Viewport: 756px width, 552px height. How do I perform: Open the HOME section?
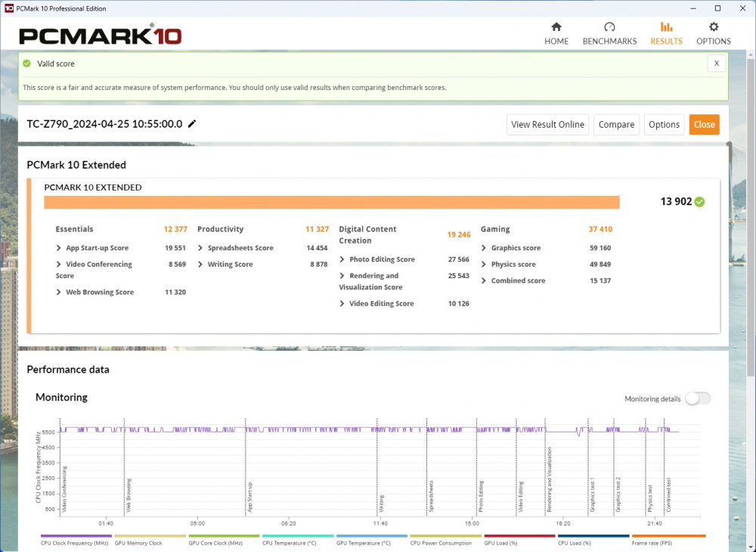pyautogui.click(x=556, y=33)
